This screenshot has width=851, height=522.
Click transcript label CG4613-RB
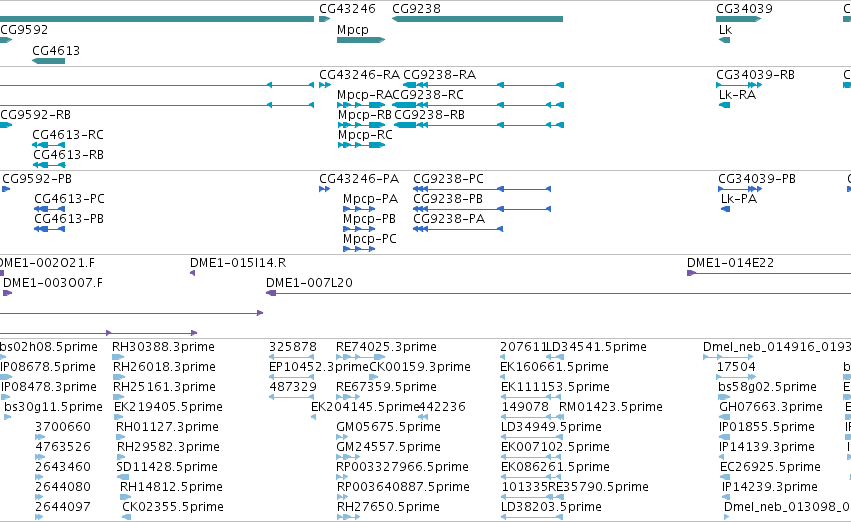(68, 155)
